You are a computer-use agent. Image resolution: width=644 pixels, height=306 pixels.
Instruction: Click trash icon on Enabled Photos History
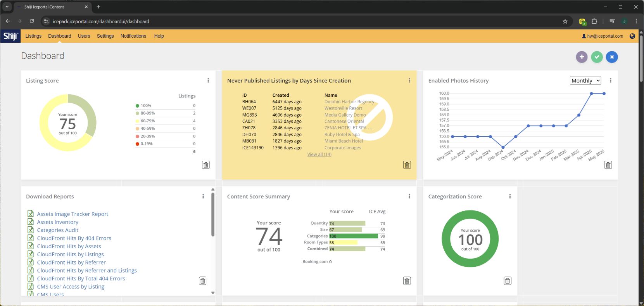(x=608, y=165)
